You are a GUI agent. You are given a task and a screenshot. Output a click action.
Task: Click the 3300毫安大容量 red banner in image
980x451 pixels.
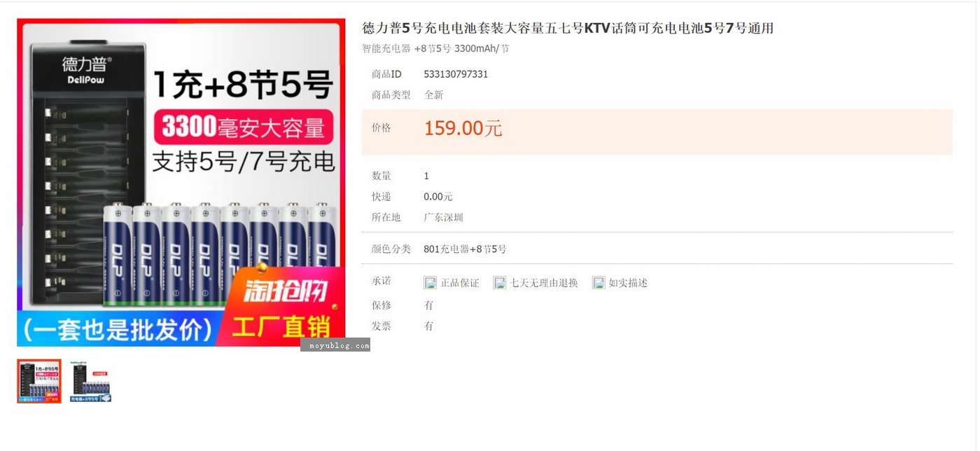click(244, 127)
